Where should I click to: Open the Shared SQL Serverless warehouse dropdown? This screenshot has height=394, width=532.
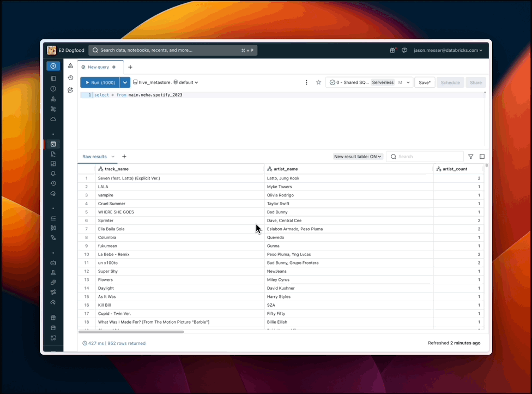point(369,82)
